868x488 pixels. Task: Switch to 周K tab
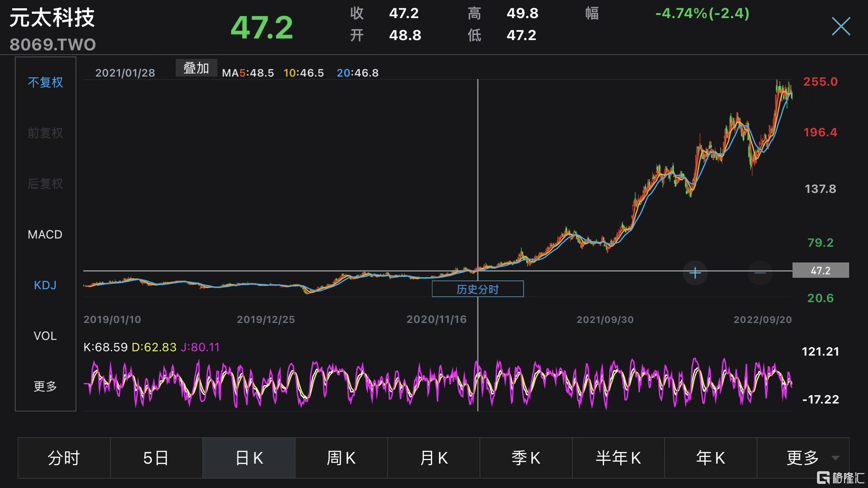[341, 458]
